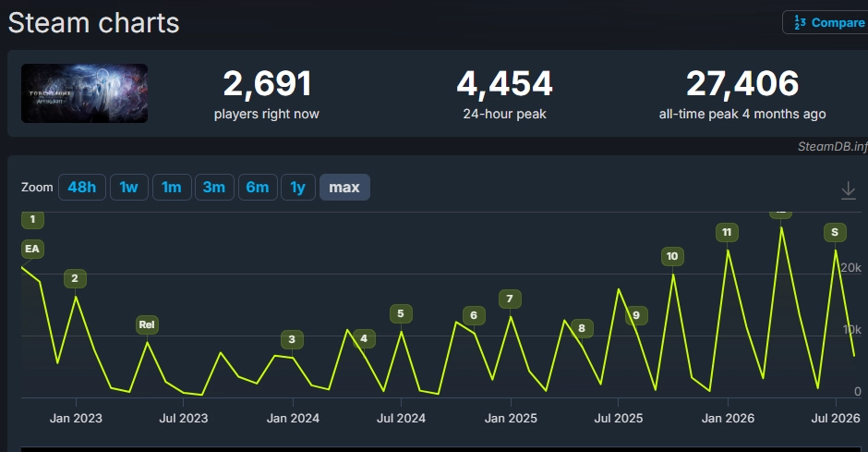The width and height of the screenshot is (868, 452).
Task: Select the max zoom range
Action: tap(344, 188)
